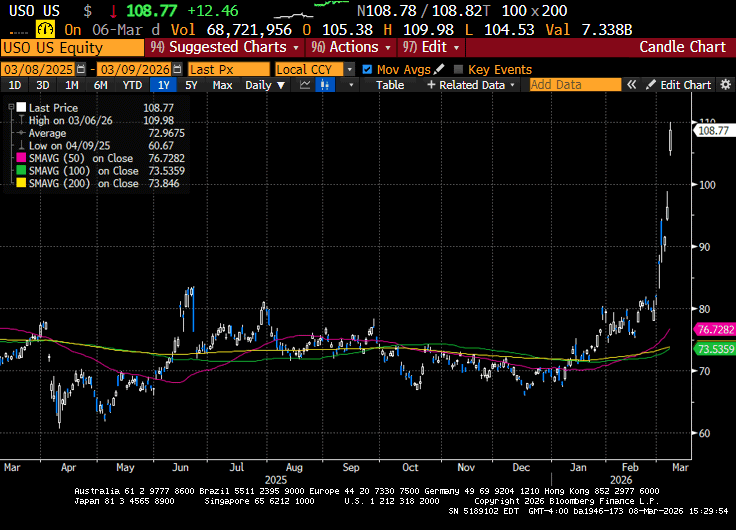Collapse the legend with the expander icon
The image size is (736, 530).
[x=11, y=107]
